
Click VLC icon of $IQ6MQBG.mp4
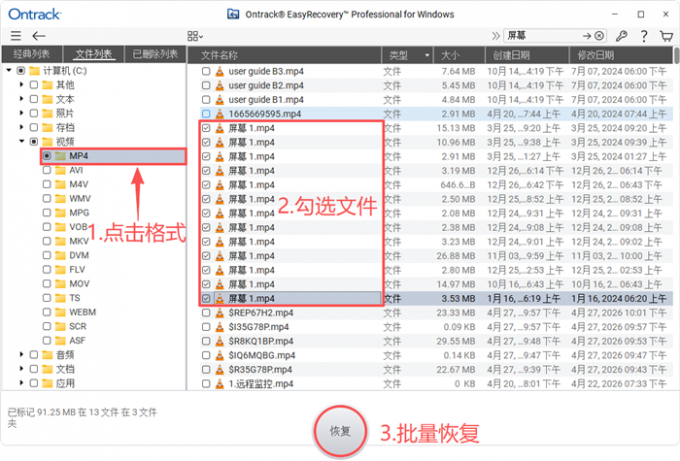coord(220,355)
